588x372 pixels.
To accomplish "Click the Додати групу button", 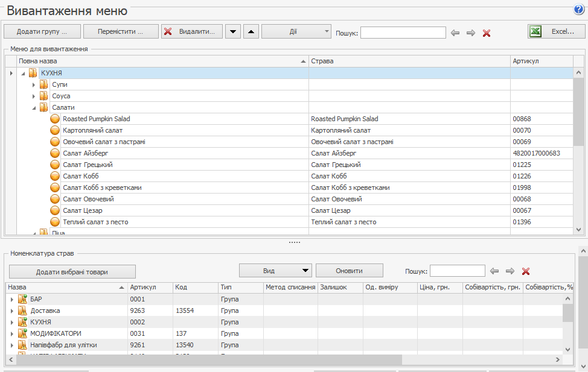I will (x=42, y=31).
